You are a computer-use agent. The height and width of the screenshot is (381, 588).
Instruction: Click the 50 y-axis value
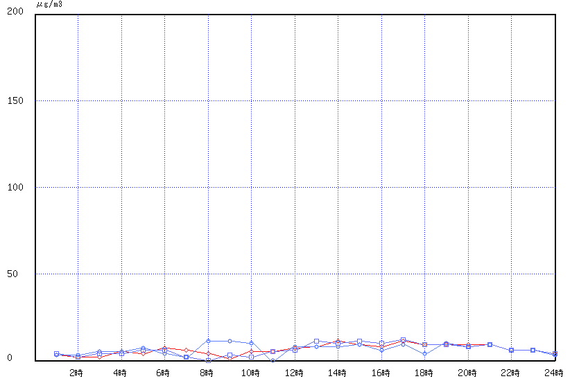click(12, 274)
